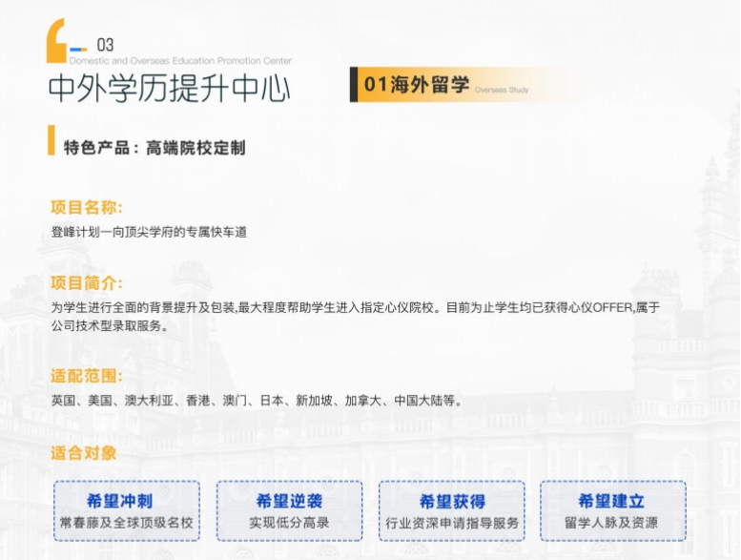The width and height of the screenshot is (741, 560).
Task: Click the 实现低分高录 text
Action: [x=289, y=523]
